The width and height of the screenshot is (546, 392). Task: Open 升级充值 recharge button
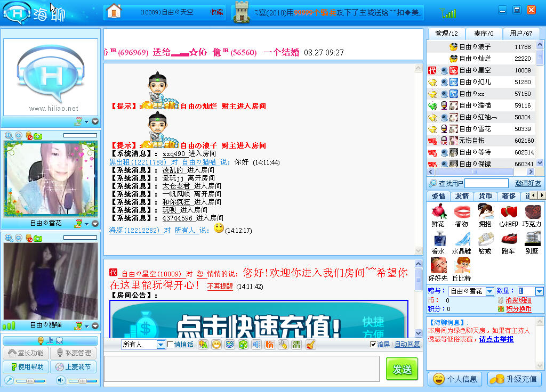(515, 379)
